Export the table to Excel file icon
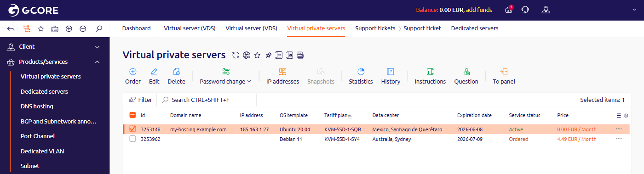 290,56
